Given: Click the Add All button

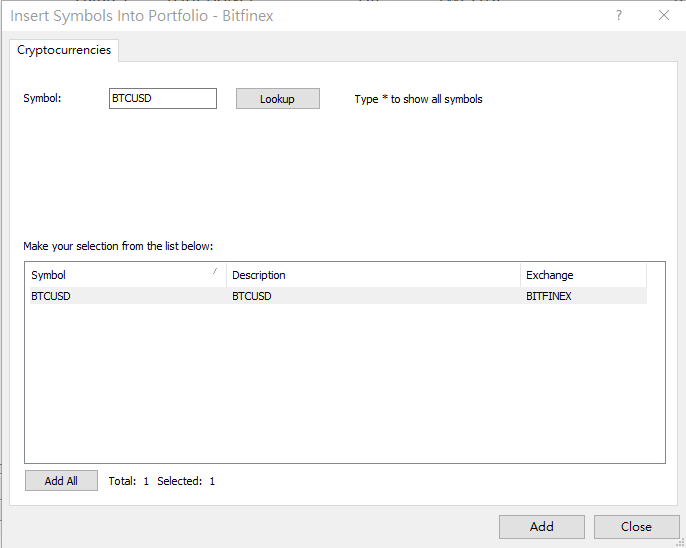Looking at the screenshot, I should (61, 481).
